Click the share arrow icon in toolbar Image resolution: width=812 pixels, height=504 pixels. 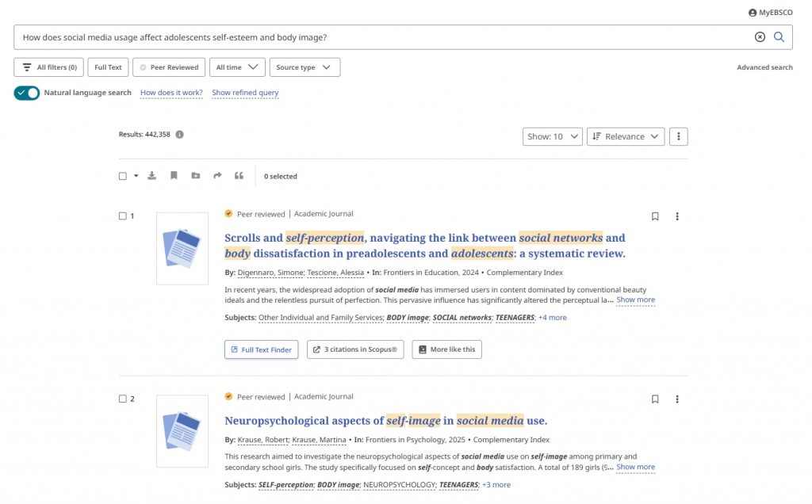click(217, 176)
